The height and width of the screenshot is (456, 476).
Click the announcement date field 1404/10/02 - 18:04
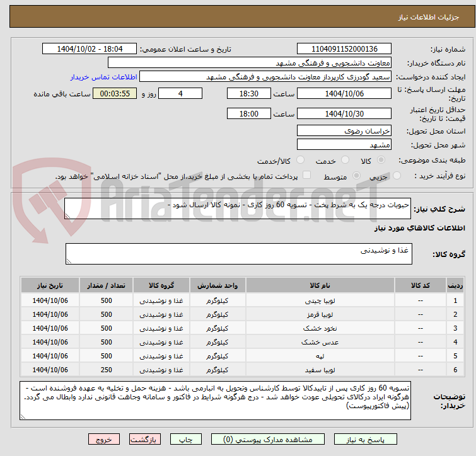pyautogui.click(x=90, y=49)
